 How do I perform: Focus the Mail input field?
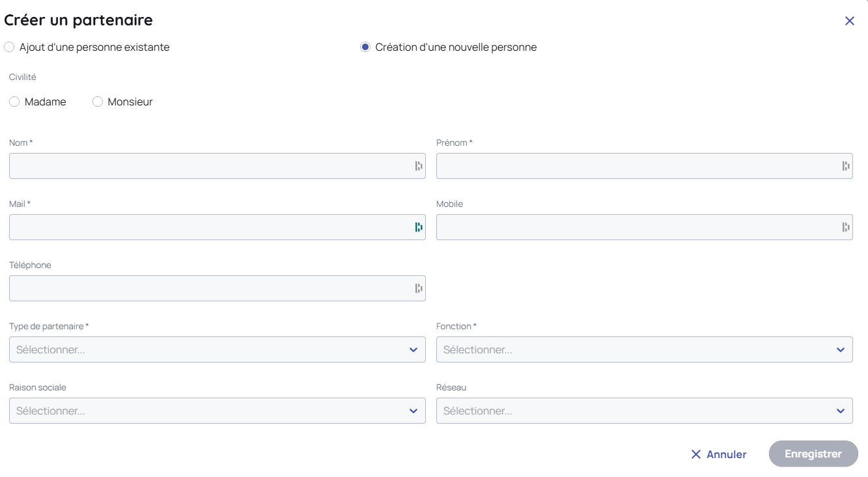(x=208, y=227)
